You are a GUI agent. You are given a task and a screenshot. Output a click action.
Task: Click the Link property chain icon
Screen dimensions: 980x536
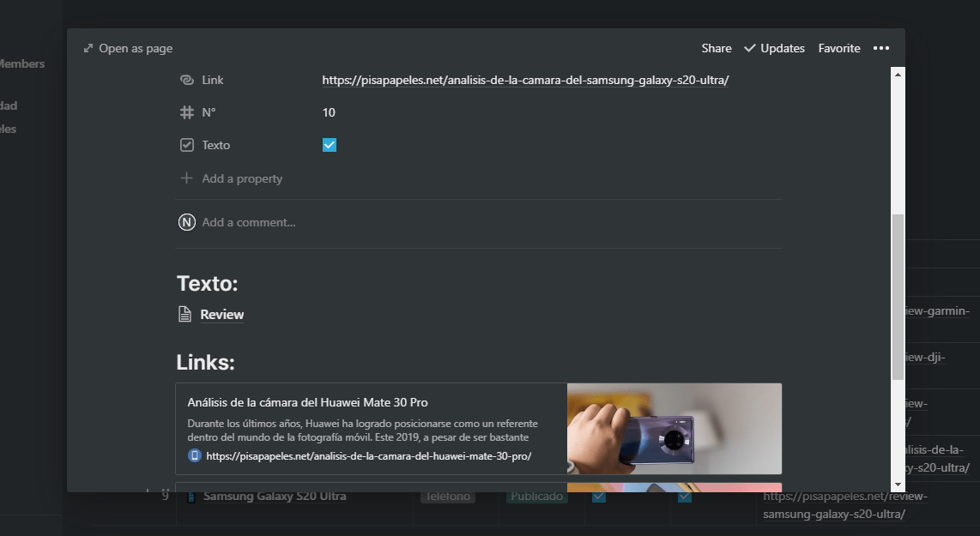point(186,80)
